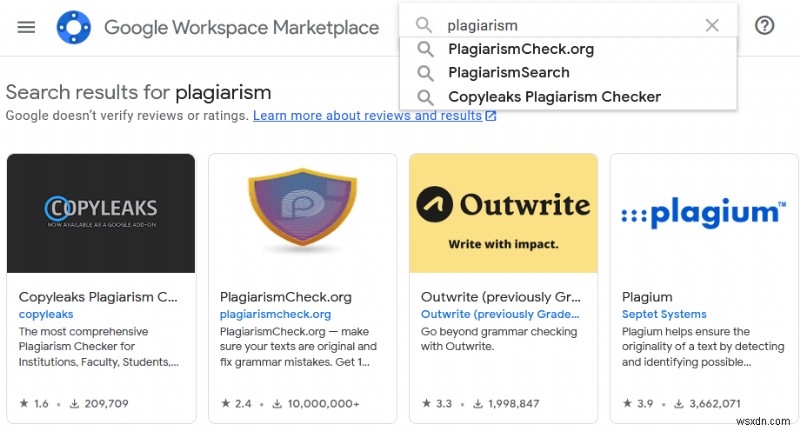Open the Copyleaks banner thumbnail

point(101,213)
